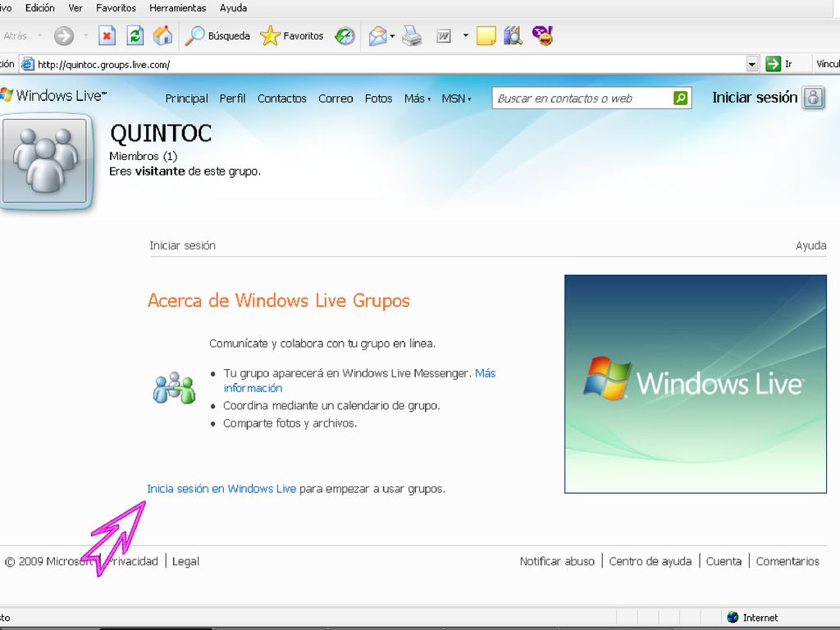
Task: Open the Herramientas menu
Action: (x=177, y=8)
